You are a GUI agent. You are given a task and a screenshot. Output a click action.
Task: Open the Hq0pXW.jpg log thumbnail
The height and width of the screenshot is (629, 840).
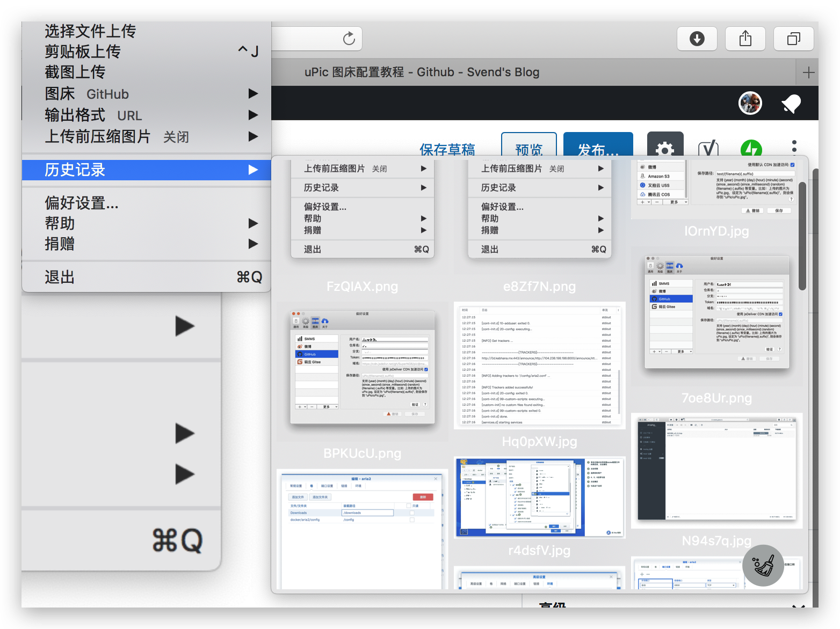coord(540,365)
